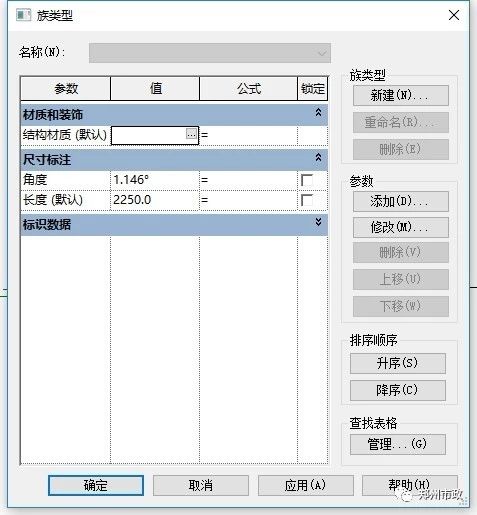Viewport: 477px width, 515px height.
Task: Collapse the 材质和装饰 section
Action: tap(318, 113)
